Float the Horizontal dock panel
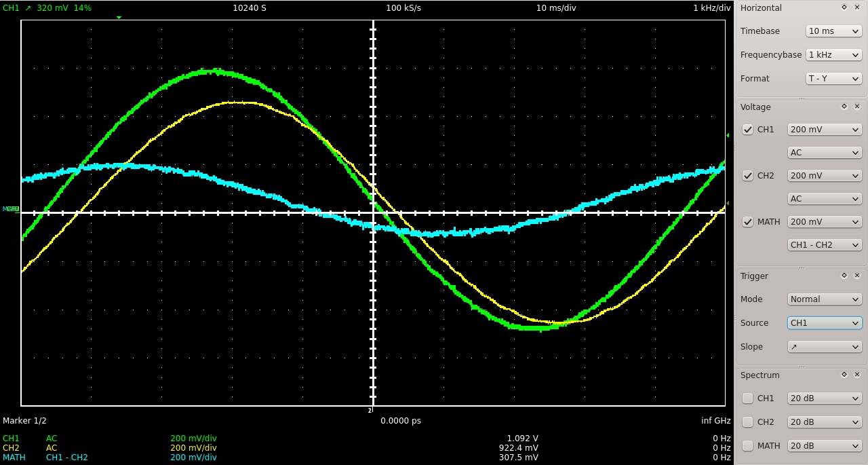 (x=844, y=7)
